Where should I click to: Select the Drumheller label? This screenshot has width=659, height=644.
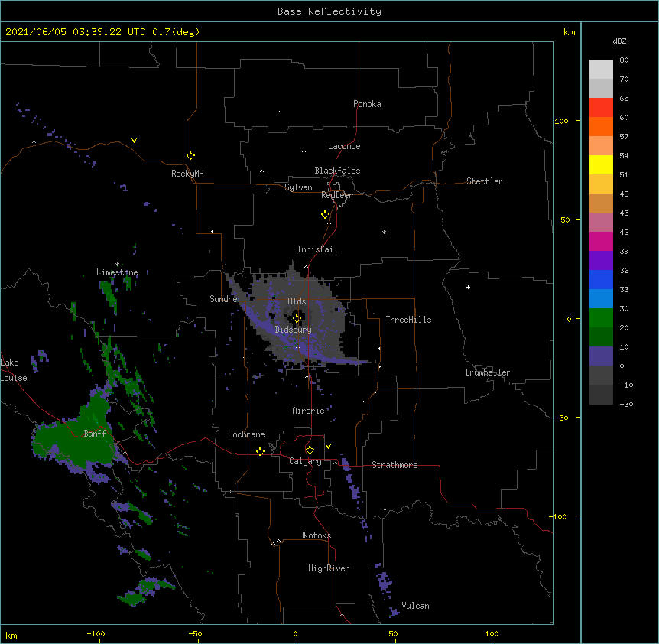tap(488, 372)
